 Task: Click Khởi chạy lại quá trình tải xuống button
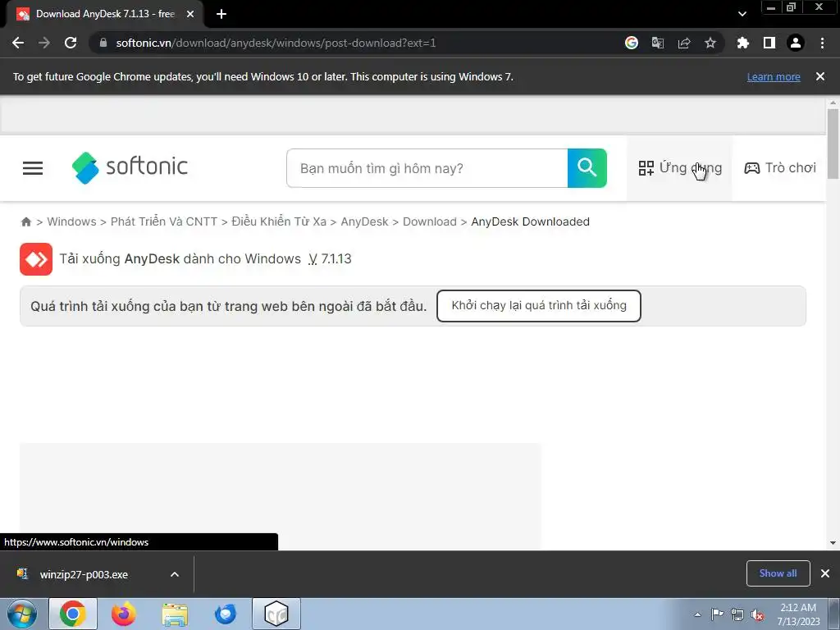[538, 306]
